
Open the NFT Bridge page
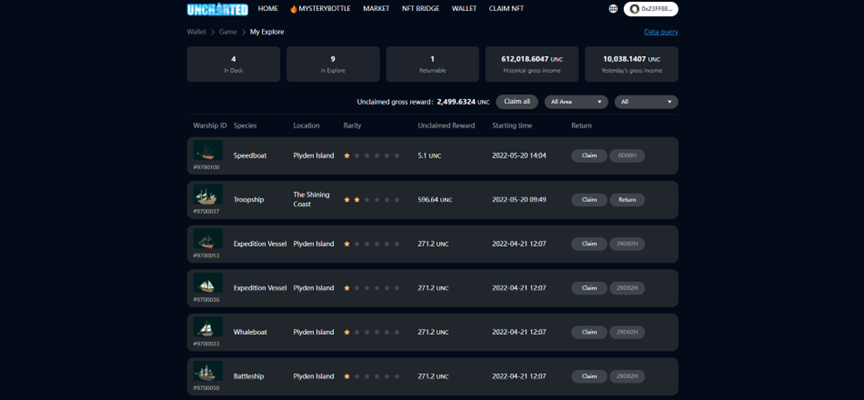[x=421, y=9]
